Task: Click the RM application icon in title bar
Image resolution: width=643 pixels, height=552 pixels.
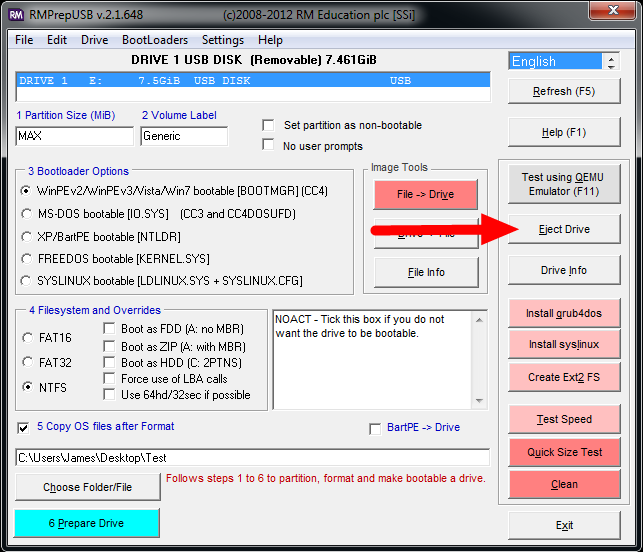Action: click(x=16, y=15)
